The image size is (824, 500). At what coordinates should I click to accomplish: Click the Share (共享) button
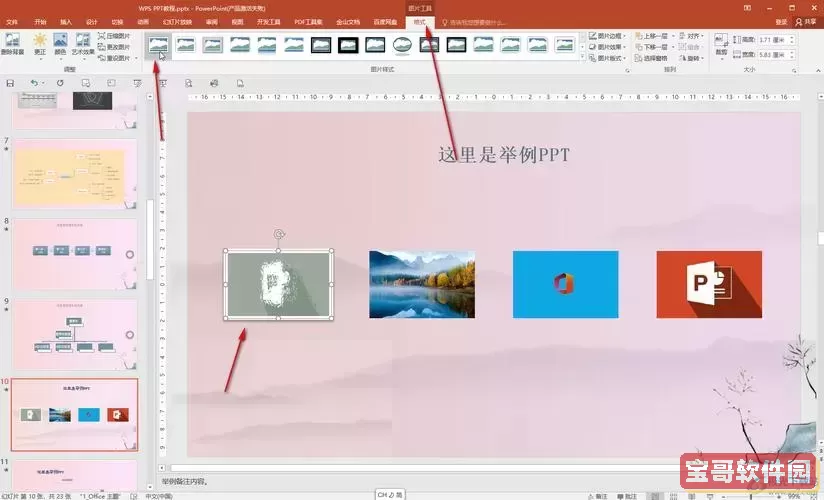806,22
